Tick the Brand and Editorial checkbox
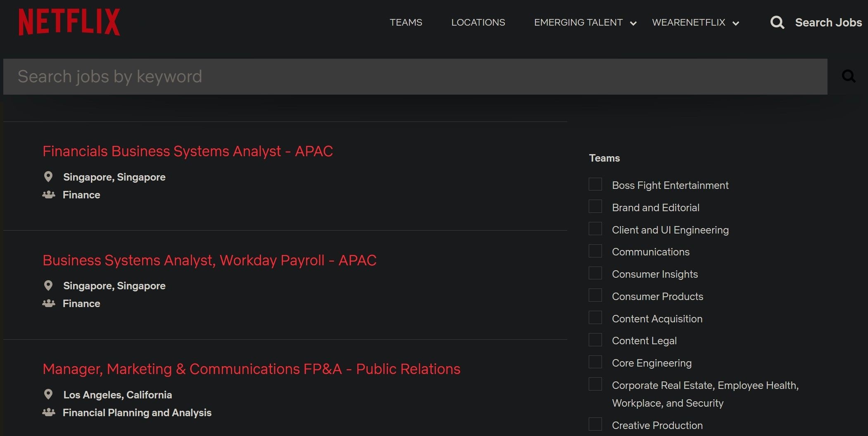 tap(595, 207)
